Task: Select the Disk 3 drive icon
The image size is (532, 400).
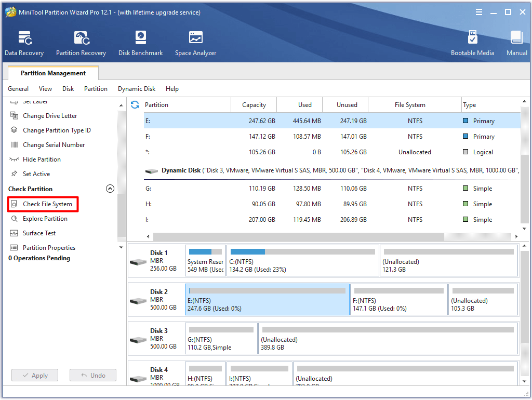Action: pos(138,340)
